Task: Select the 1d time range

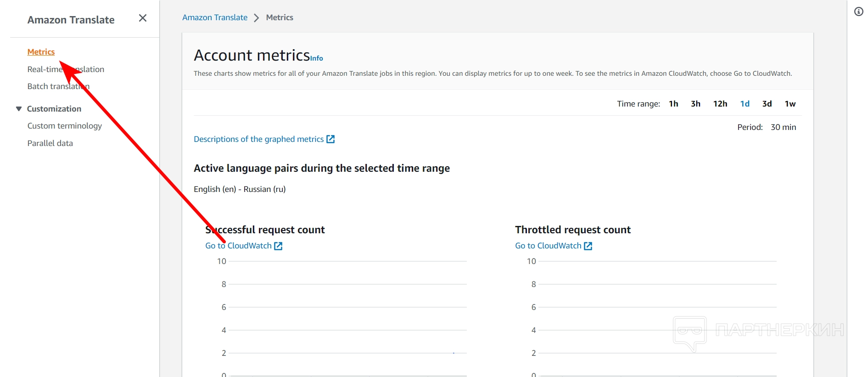Action: tap(745, 104)
